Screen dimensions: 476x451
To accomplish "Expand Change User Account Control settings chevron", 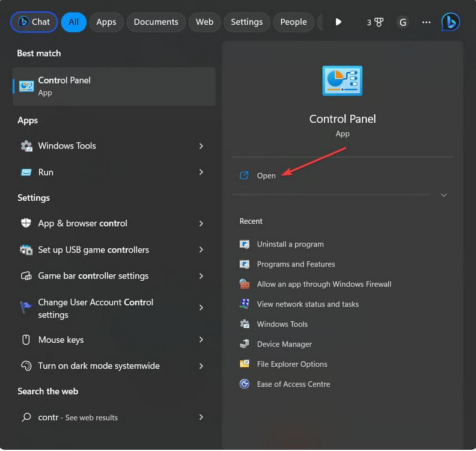I will [x=201, y=308].
